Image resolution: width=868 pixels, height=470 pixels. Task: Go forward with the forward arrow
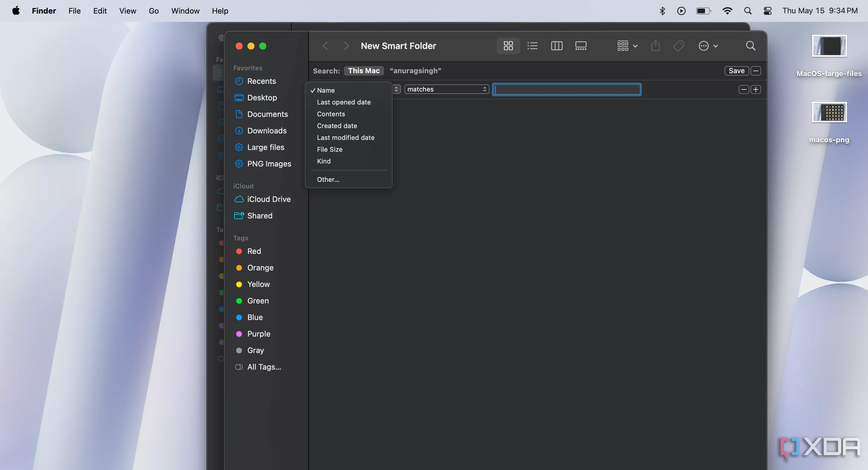(x=346, y=46)
